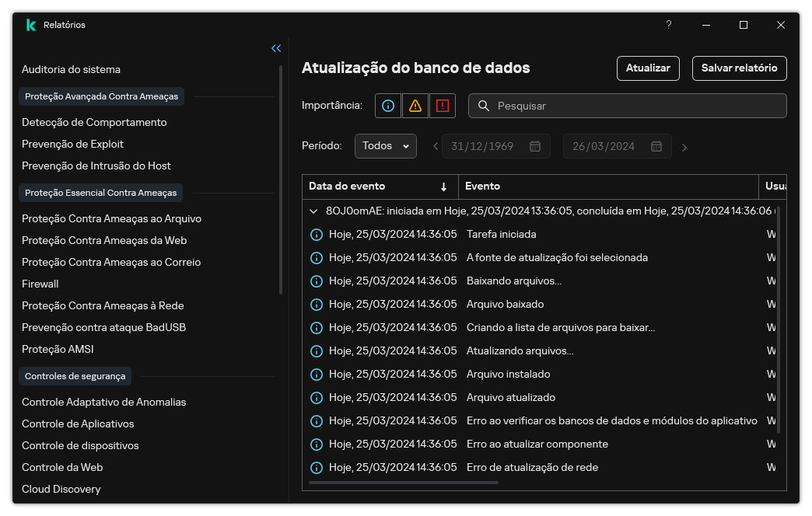Click the info icon beside the Tarefa iniciada event
The width and height of the screenshot is (812, 516).
click(x=317, y=234)
